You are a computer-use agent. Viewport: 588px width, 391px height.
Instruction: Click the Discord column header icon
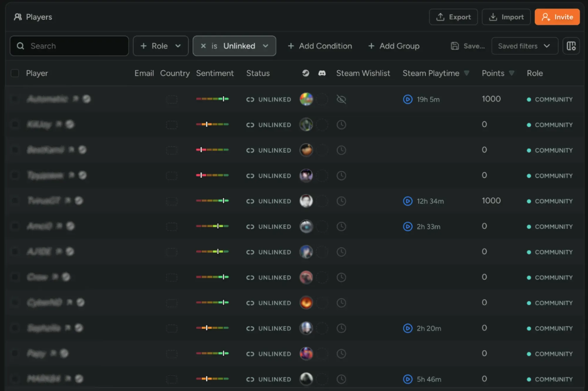coord(322,73)
